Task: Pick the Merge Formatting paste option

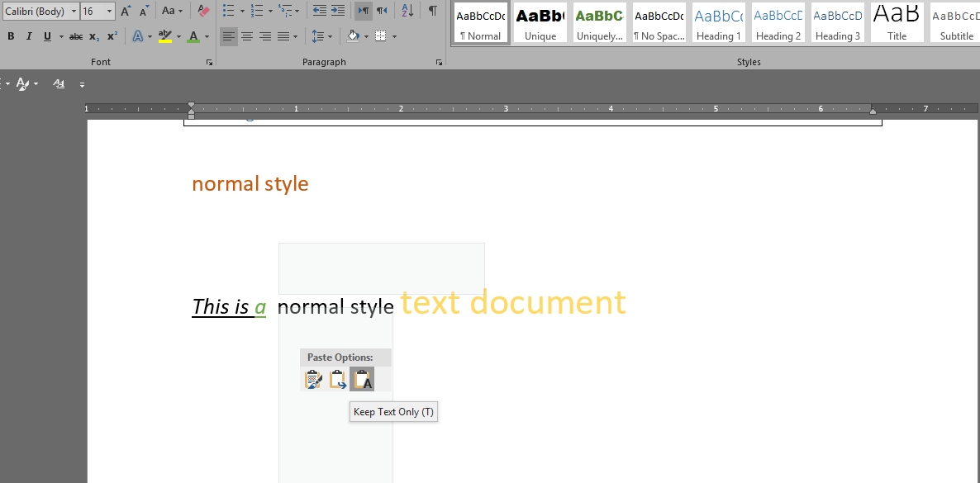Action: [338, 379]
